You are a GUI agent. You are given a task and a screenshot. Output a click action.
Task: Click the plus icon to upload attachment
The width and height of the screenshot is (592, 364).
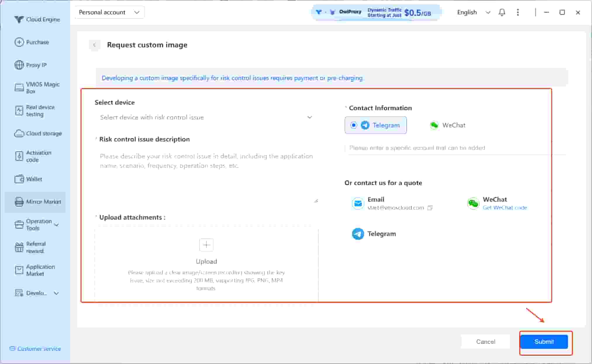[206, 245]
